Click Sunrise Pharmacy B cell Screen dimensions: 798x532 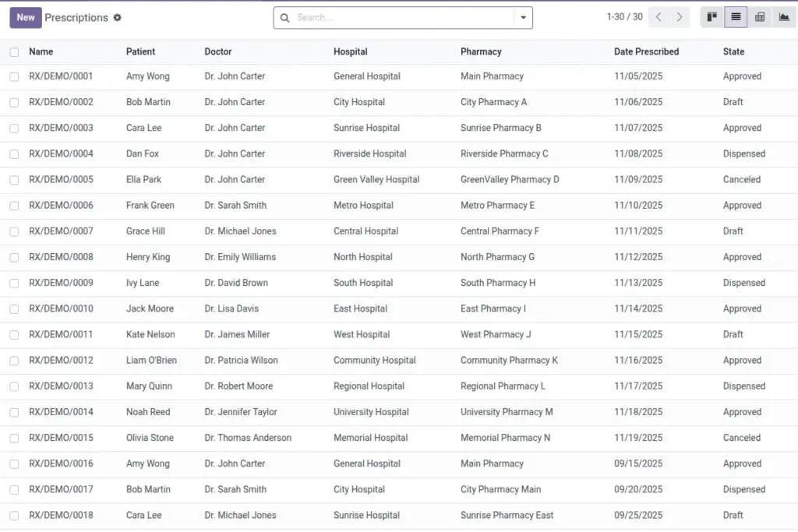[501, 128]
